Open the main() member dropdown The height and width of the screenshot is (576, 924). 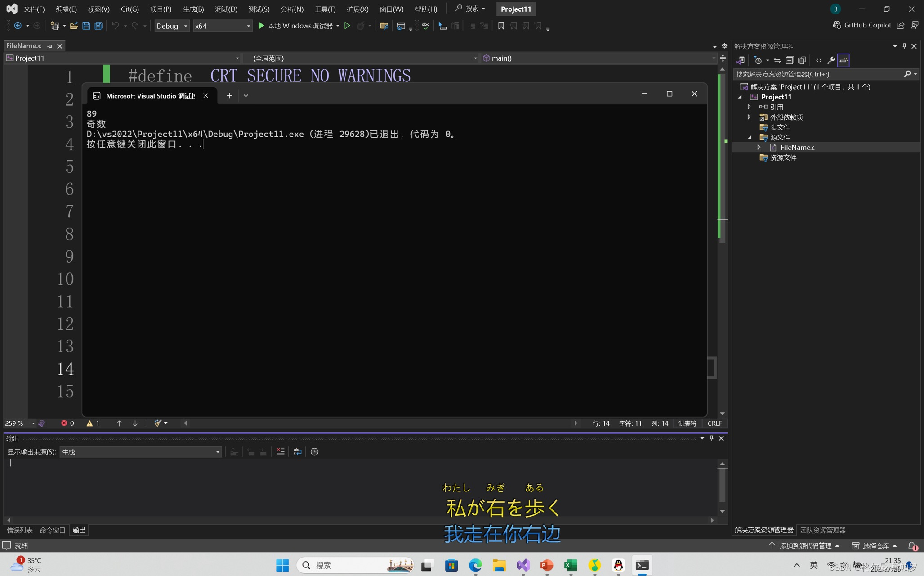(598, 58)
